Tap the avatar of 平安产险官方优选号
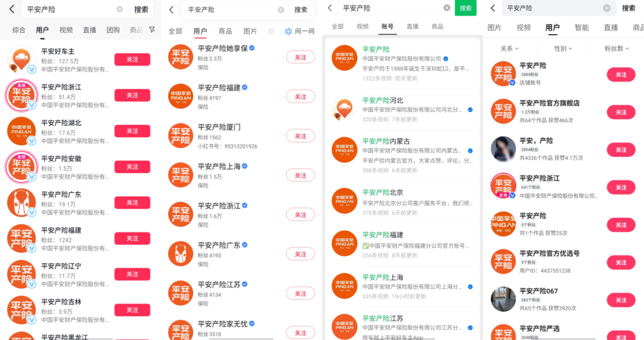Image resolution: width=644 pixels, height=340 pixels. (503, 262)
